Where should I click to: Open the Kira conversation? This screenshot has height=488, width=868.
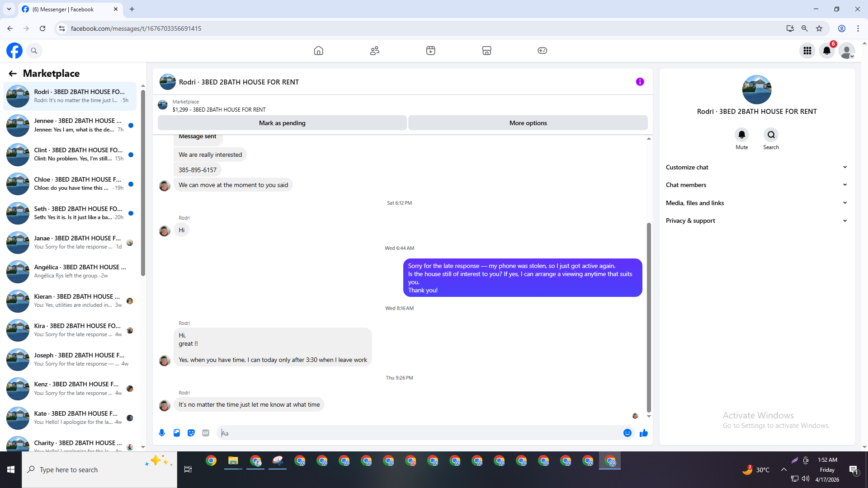(70, 330)
